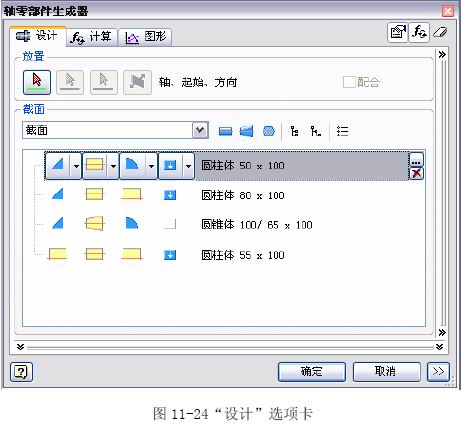Switch to the 计算 tab
This screenshot has height=424, width=461.
coord(91,37)
